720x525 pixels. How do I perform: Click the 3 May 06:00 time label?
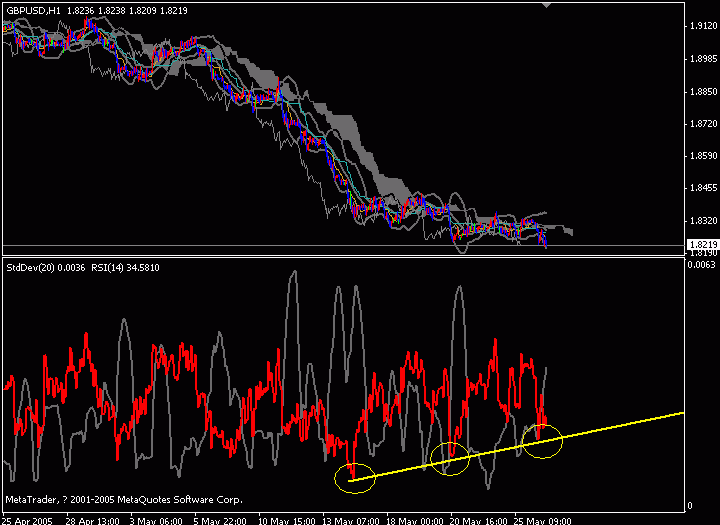pos(156,521)
